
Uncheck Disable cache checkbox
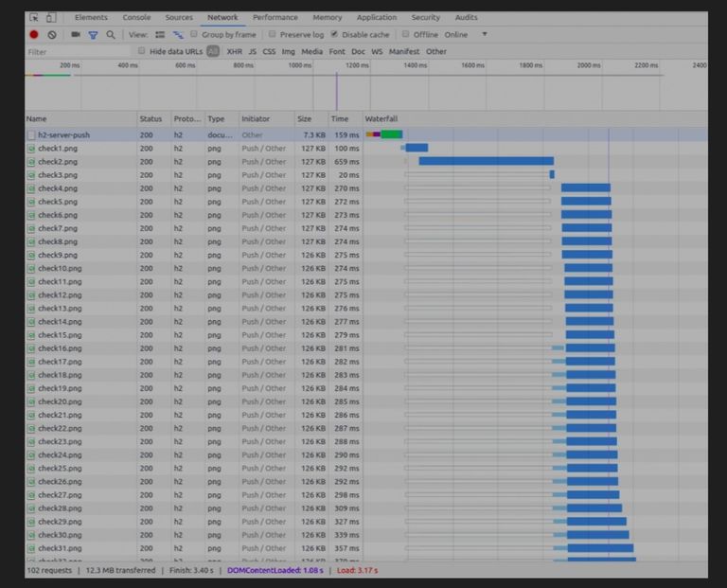pos(334,34)
